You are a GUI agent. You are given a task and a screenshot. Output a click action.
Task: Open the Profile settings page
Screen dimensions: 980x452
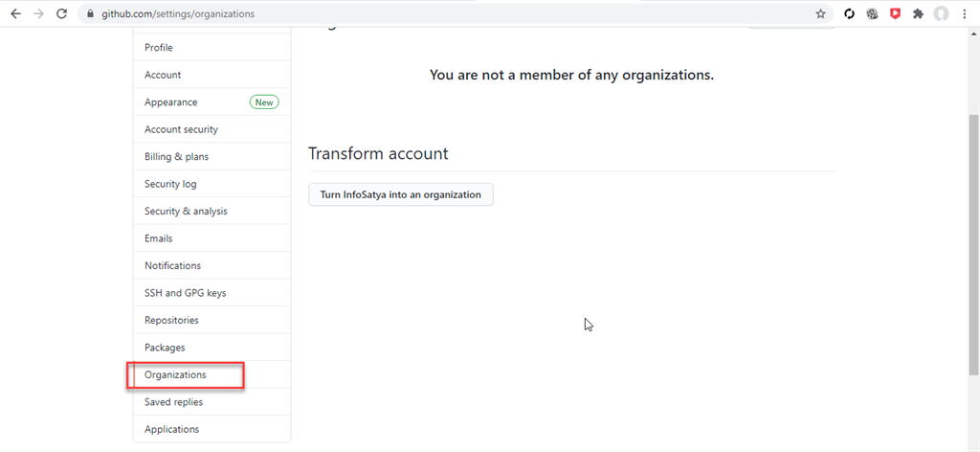pos(159,48)
